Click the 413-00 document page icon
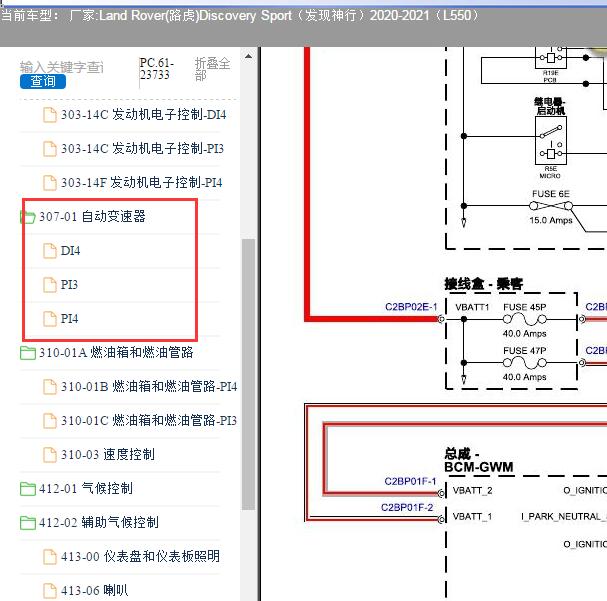Screen dimensions: 607x601 pyautogui.click(x=50, y=557)
